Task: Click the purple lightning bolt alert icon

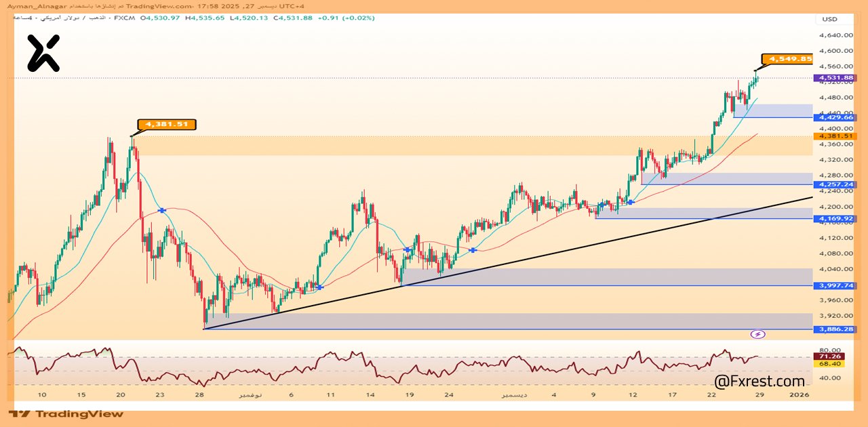Action: point(758,333)
